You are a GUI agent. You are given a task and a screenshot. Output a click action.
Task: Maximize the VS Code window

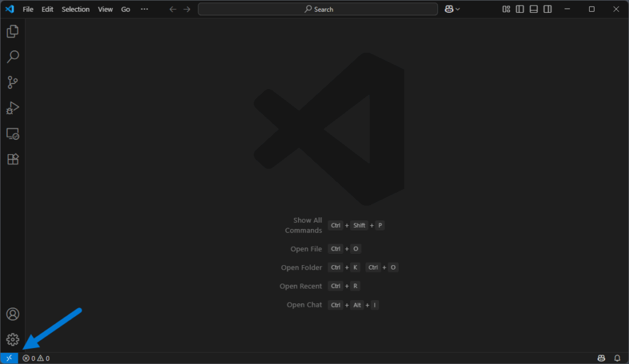[x=592, y=9]
